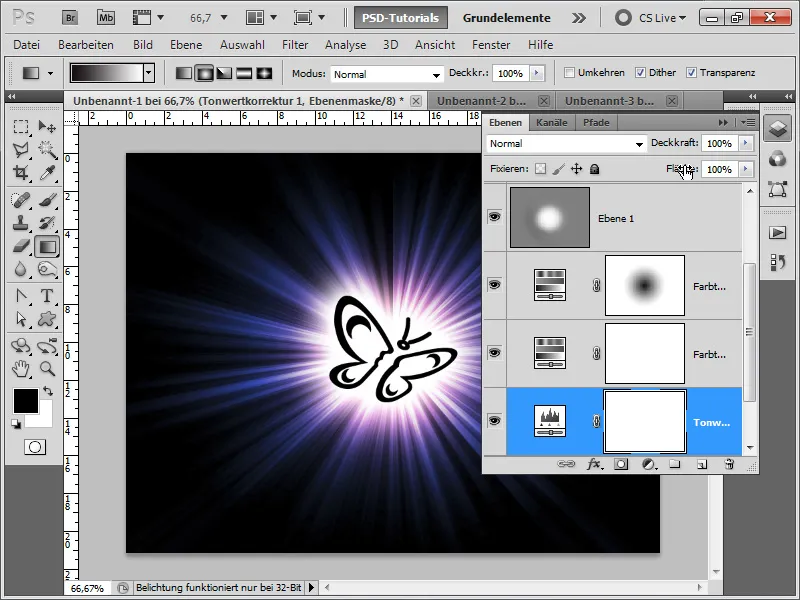Select the Healing Brush tool
The height and width of the screenshot is (600, 800).
pyautogui.click(x=21, y=200)
